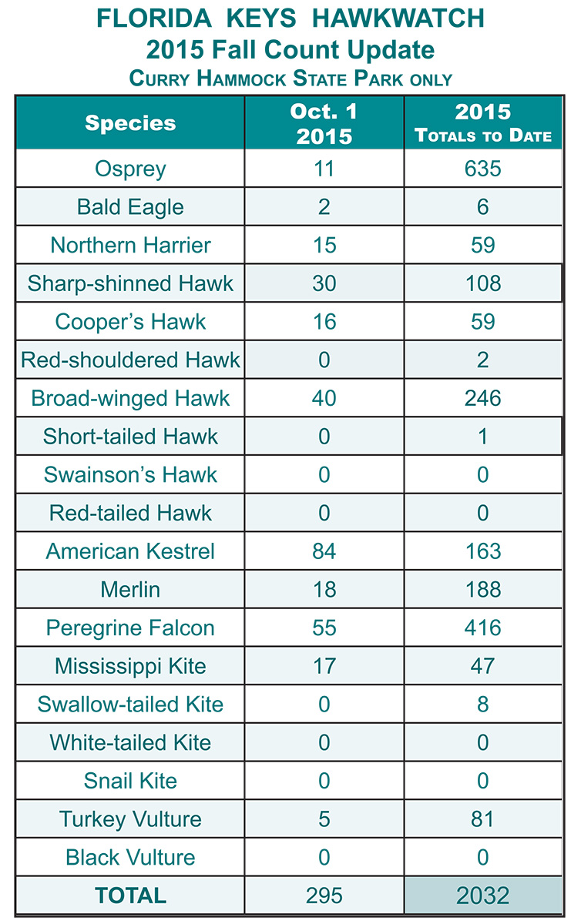Screen dimensions: 581x924
Task: Click the Oct. 1 2015 column header
Action: point(324,123)
